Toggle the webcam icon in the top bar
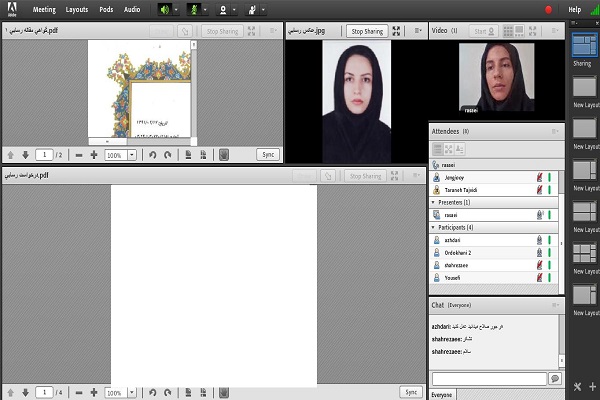This screenshot has height=400, width=600. (223, 10)
